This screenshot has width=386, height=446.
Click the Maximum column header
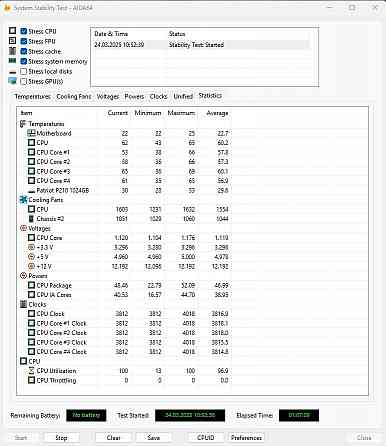(x=181, y=113)
